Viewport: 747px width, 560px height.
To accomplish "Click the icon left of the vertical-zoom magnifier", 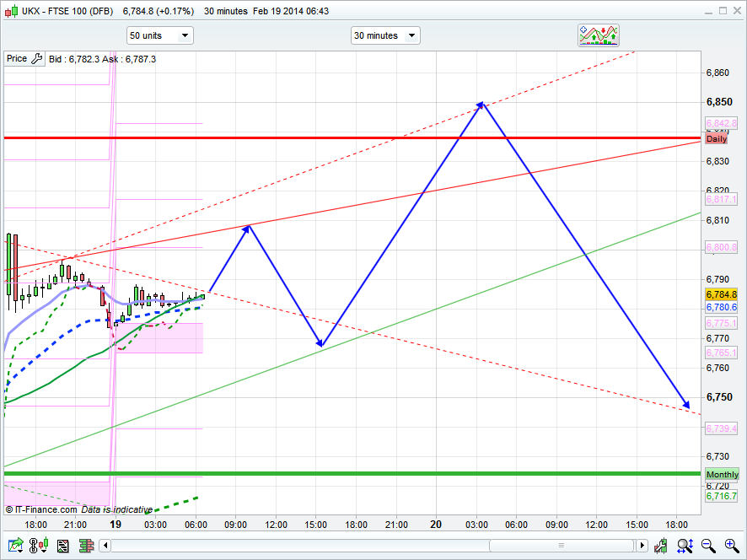I will point(662,546).
